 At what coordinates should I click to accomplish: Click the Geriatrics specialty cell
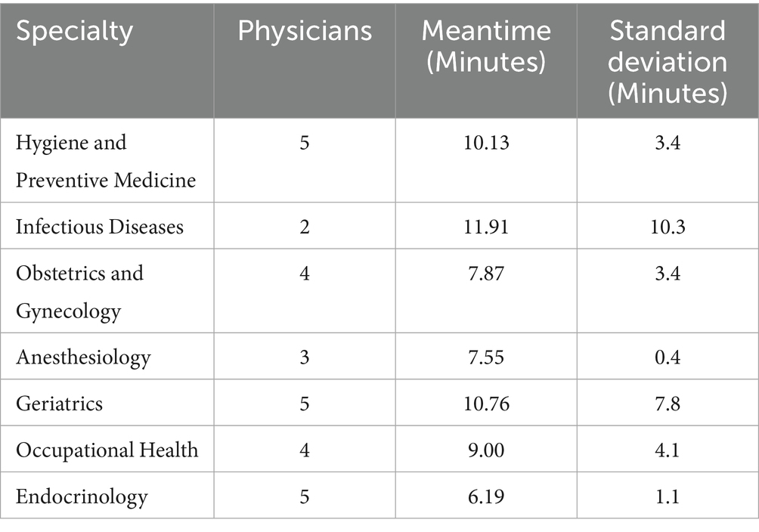click(59, 404)
